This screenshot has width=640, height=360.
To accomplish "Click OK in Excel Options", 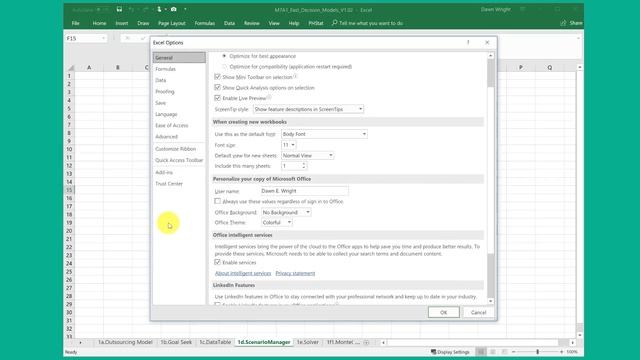I will coord(444,312).
